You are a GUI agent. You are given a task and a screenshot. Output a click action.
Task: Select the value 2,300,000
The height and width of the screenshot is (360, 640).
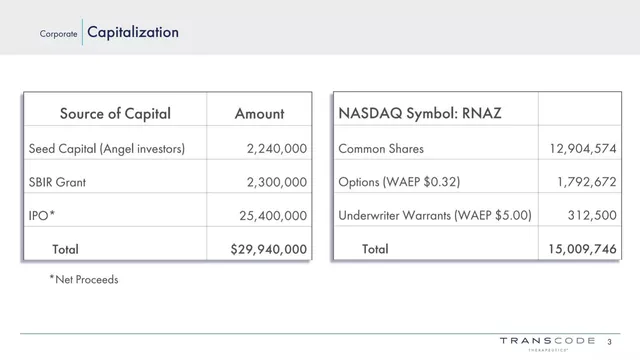[277, 182]
